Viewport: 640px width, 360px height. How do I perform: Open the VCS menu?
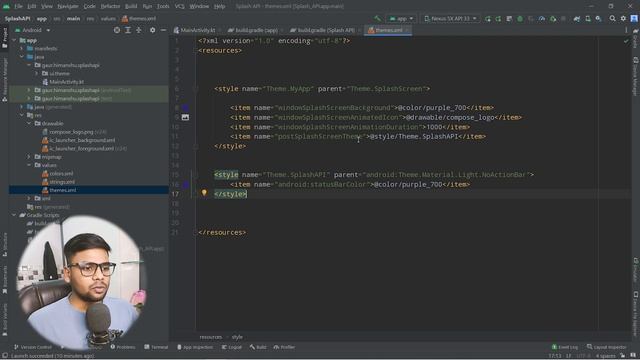(x=180, y=6)
